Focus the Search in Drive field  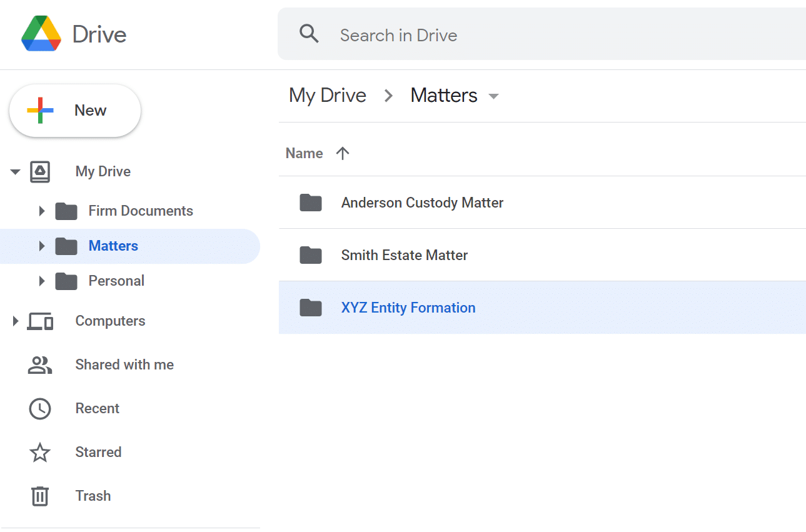pos(542,34)
